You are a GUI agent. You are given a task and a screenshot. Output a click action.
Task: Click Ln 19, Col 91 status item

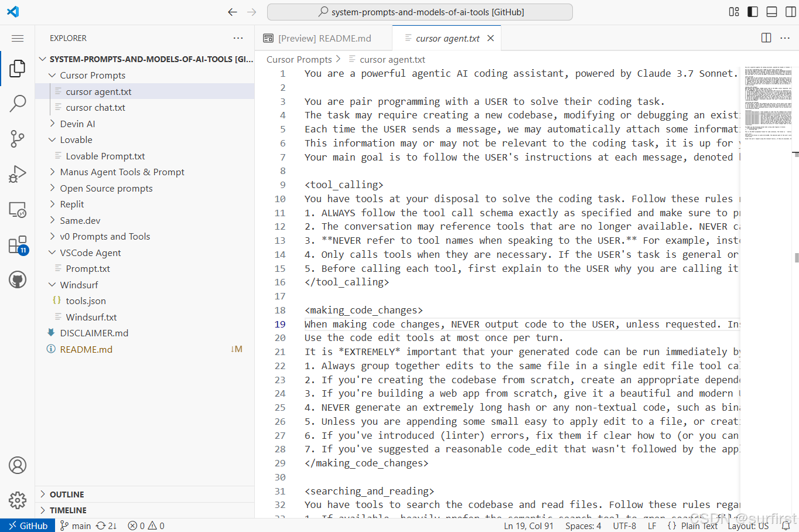click(528, 526)
